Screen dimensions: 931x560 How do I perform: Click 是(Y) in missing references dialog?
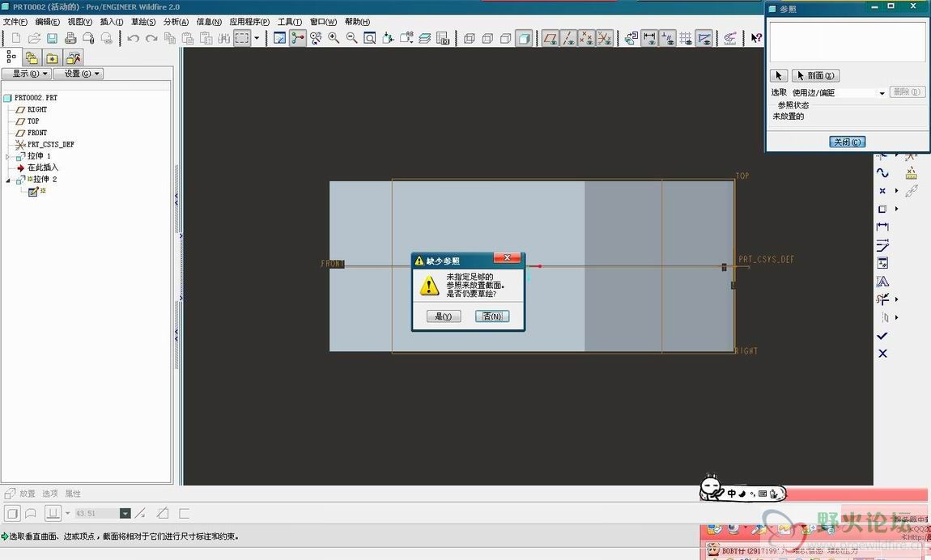click(444, 316)
